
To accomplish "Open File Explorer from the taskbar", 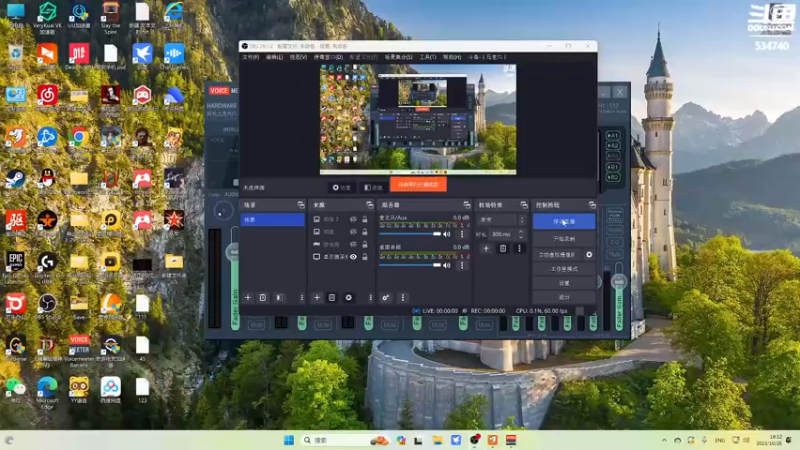I will point(437,440).
